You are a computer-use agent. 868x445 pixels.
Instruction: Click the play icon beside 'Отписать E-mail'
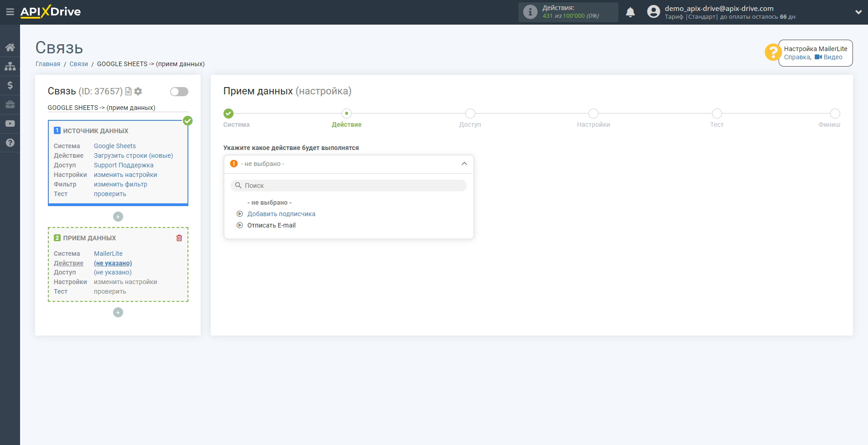[x=240, y=225]
